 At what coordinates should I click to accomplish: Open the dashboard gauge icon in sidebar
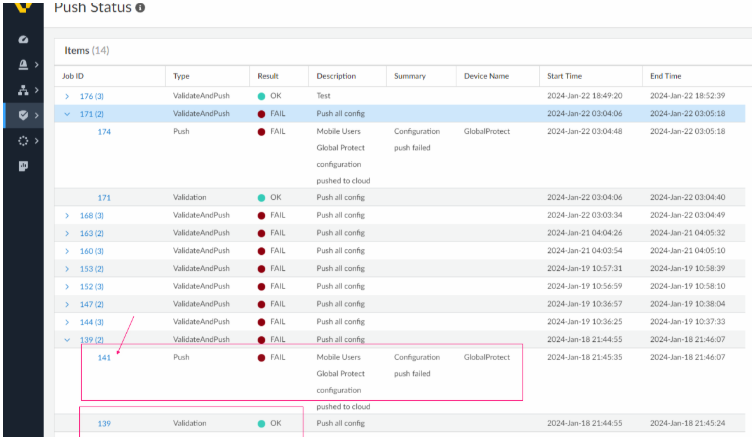pyautogui.click(x=22, y=39)
